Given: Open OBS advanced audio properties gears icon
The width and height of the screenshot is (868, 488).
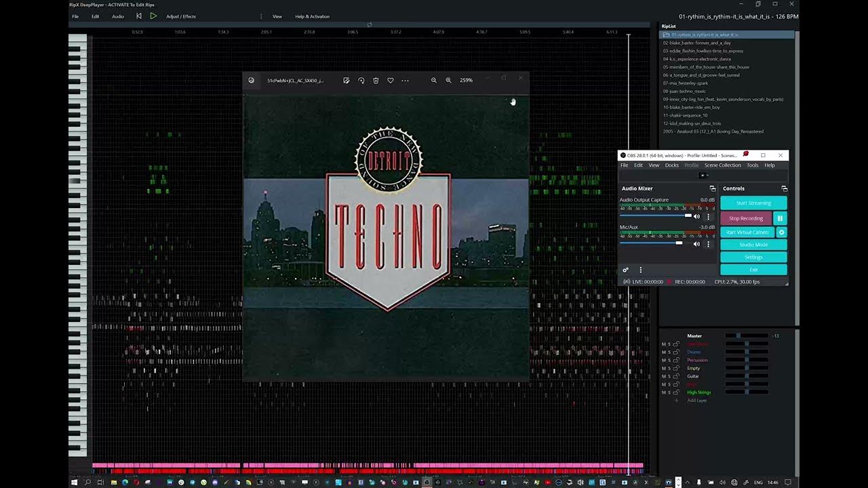Looking at the screenshot, I should [x=626, y=270].
